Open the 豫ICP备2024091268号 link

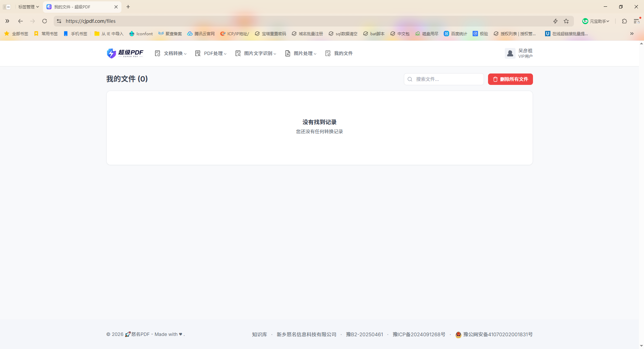click(419, 335)
